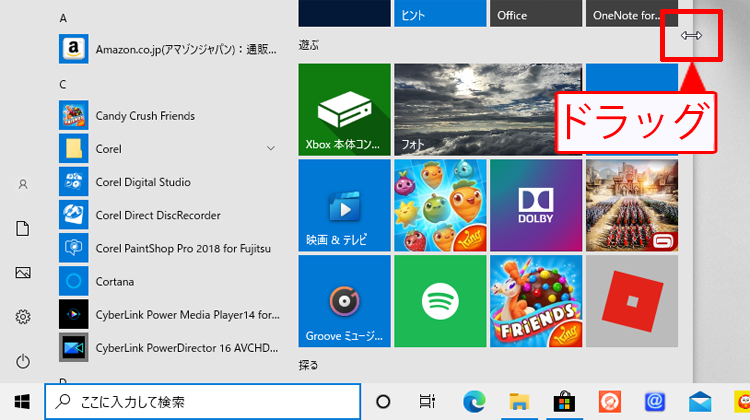The image size is (750, 420).
Task: Open the Candy Crush Friends tile
Action: [536, 301]
